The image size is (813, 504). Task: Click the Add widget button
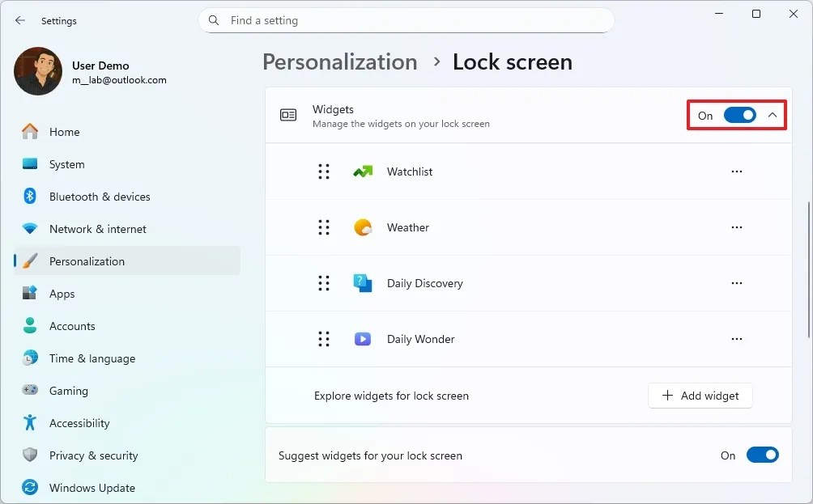tap(700, 396)
